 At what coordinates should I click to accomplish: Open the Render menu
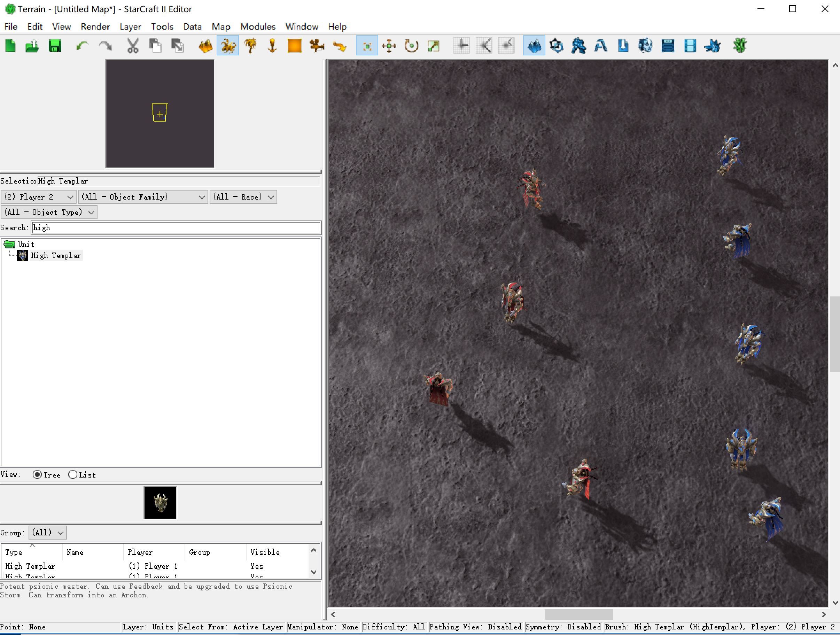click(95, 26)
